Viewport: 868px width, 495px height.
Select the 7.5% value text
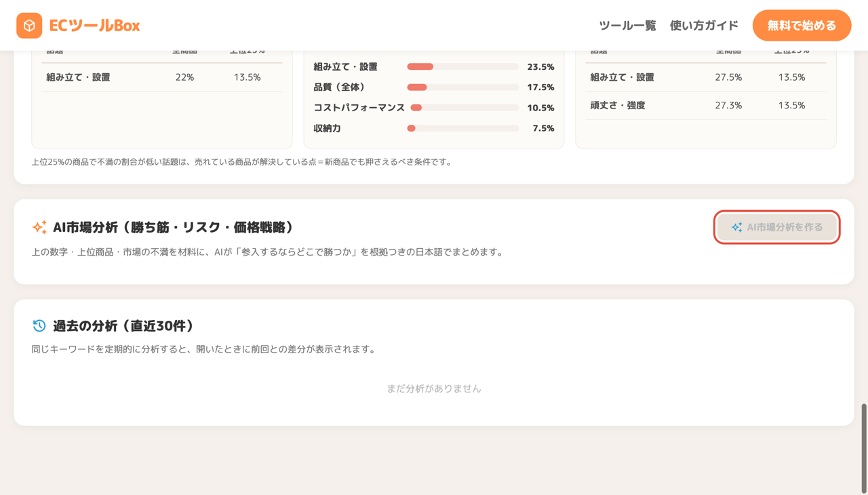[x=543, y=128]
